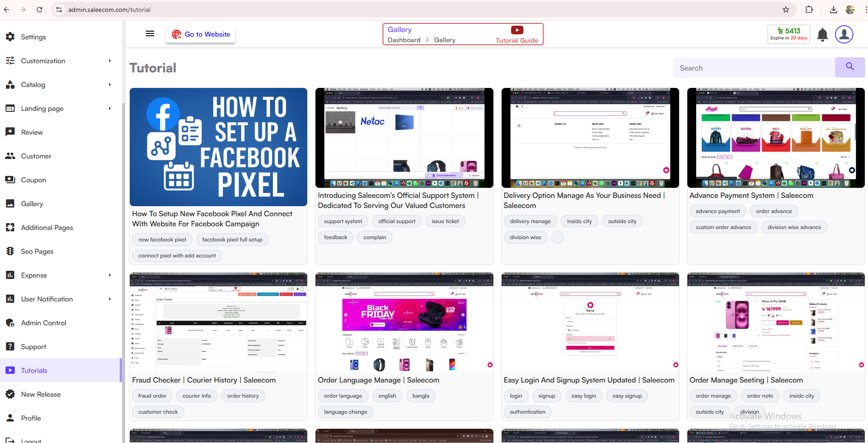Image resolution: width=868 pixels, height=443 pixels.
Task: Click the Go to Website button
Action: 201,34
